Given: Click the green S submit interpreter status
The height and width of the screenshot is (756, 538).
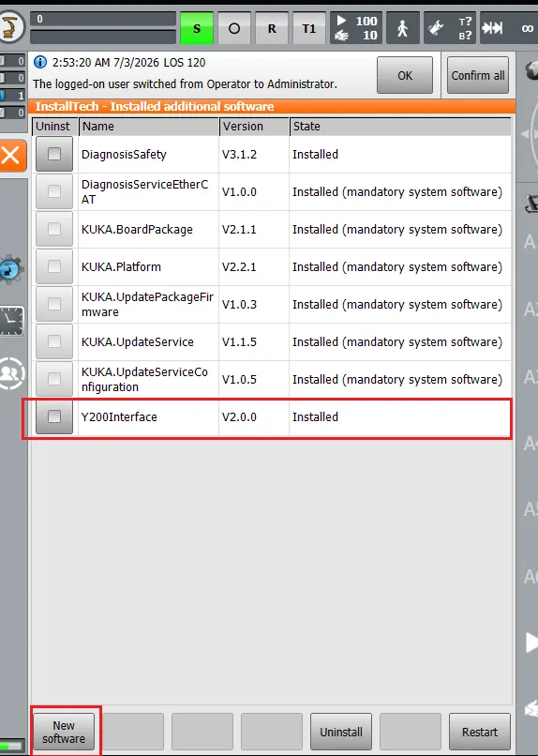Looking at the screenshot, I should (x=197, y=28).
